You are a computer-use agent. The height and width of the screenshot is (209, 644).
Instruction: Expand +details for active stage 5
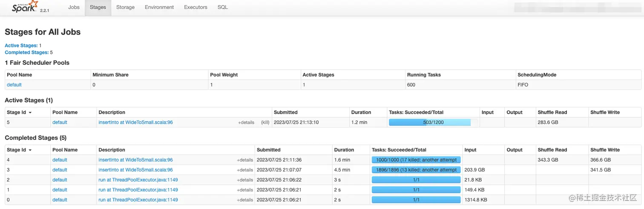coord(246,123)
